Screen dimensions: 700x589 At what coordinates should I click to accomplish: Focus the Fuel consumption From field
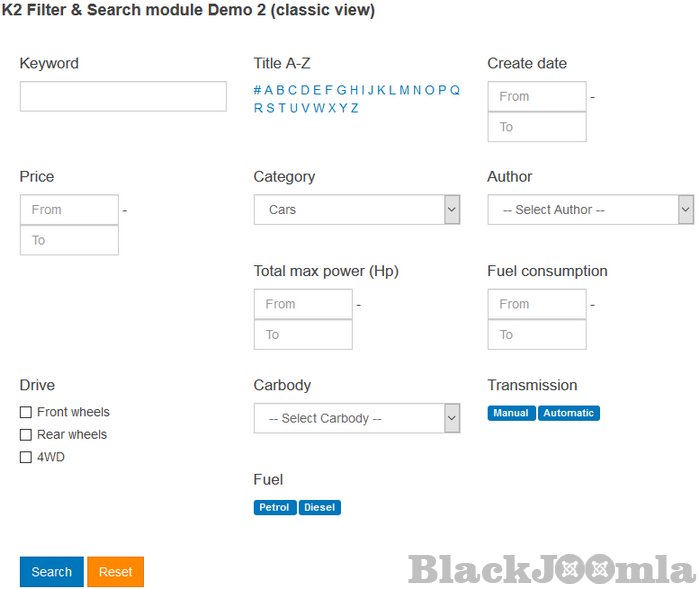pyautogui.click(x=537, y=304)
